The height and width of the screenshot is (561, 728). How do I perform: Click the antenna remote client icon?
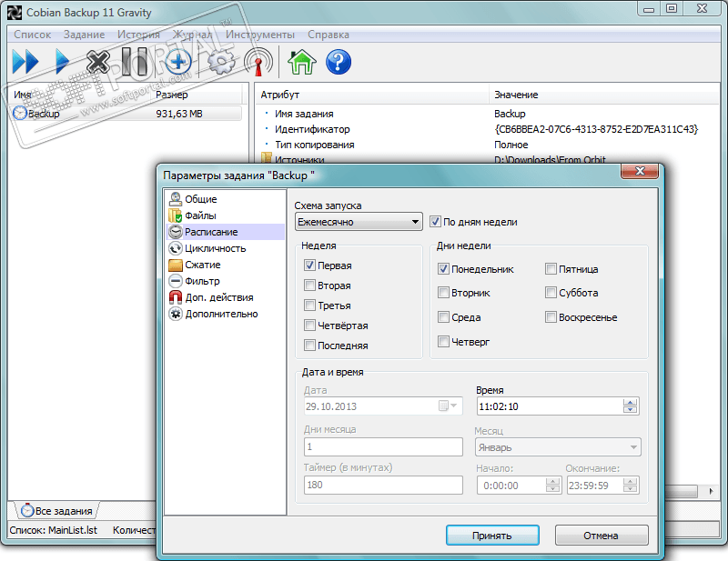click(258, 62)
